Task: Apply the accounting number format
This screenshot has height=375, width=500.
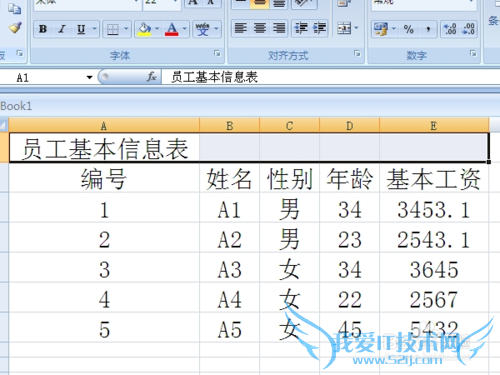Action: (x=381, y=29)
